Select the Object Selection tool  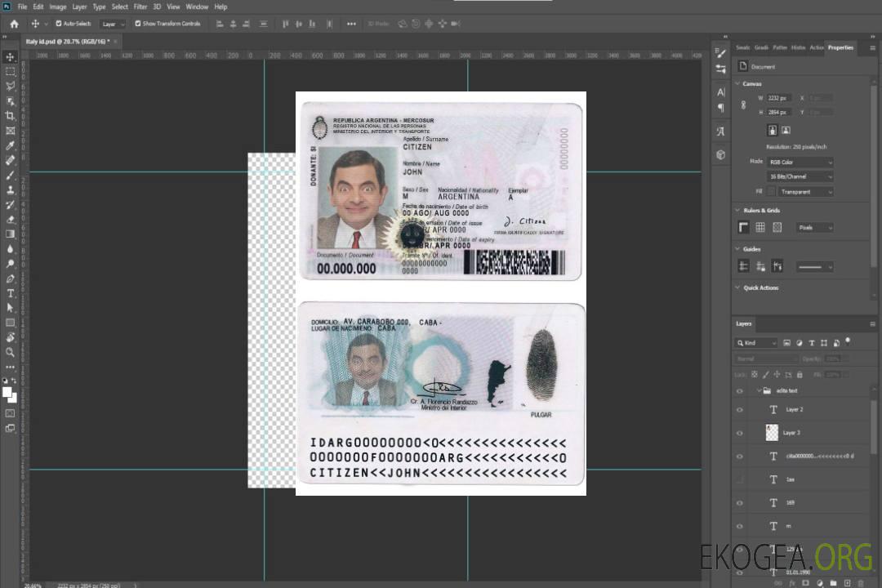pyautogui.click(x=10, y=101)
